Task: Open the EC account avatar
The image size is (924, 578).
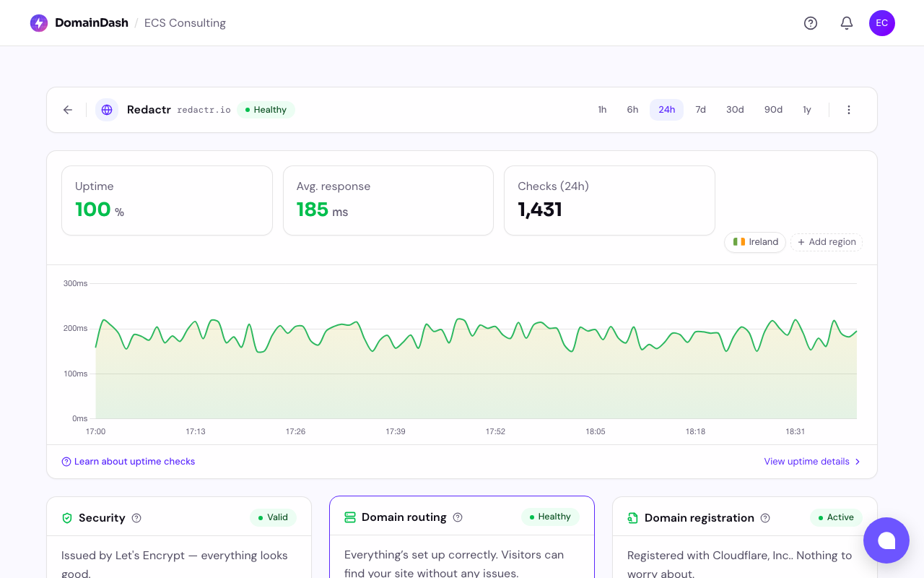Action: [x=881, y=22]
